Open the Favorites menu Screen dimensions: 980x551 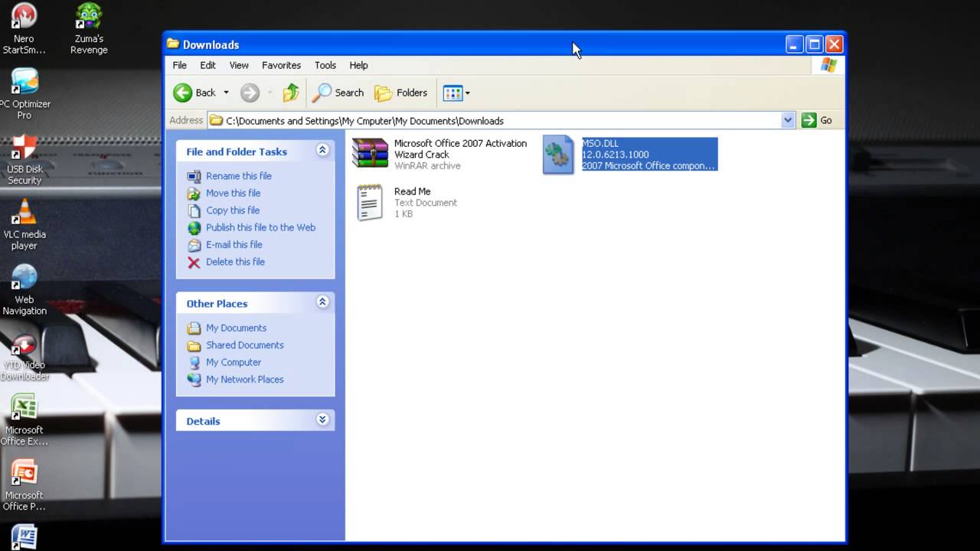pos(281,65)
